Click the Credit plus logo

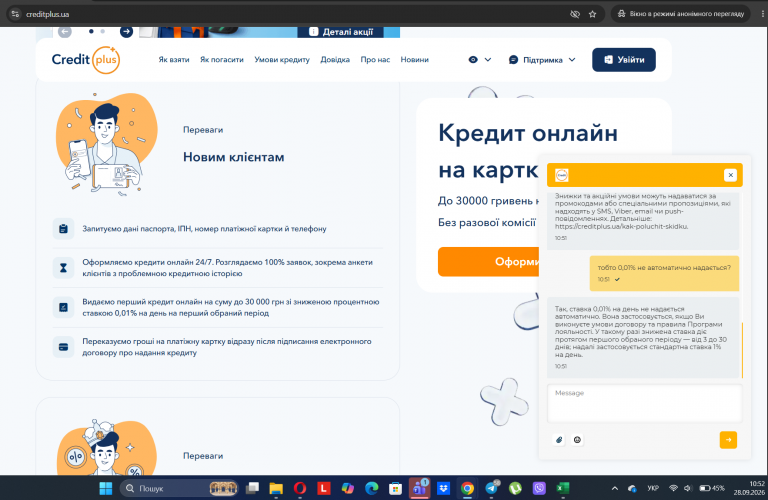86,60
